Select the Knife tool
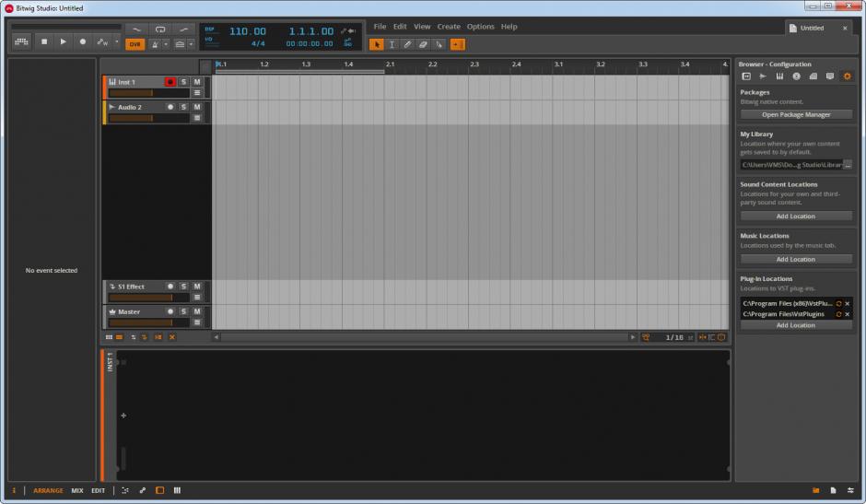Screen dimensions: 866x504 439,44
